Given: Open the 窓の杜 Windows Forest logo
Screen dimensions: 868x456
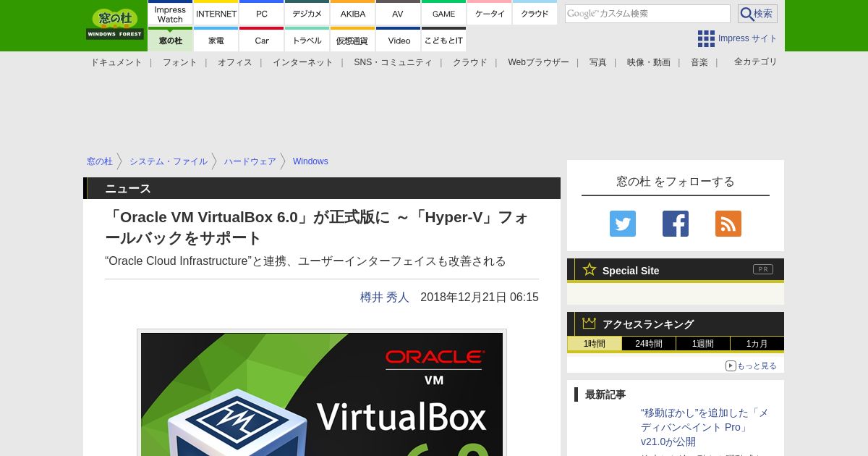Looking at the screenshot, I should (x=115, y=24).
